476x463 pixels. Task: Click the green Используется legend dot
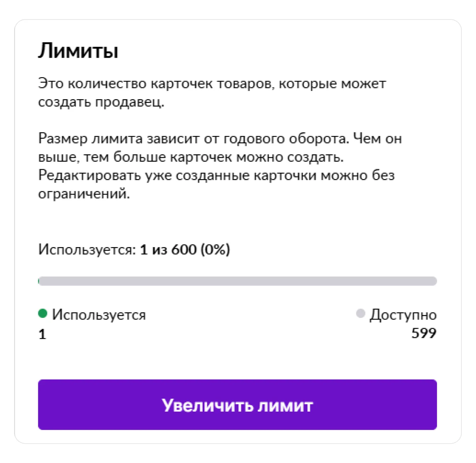(42, 313)
